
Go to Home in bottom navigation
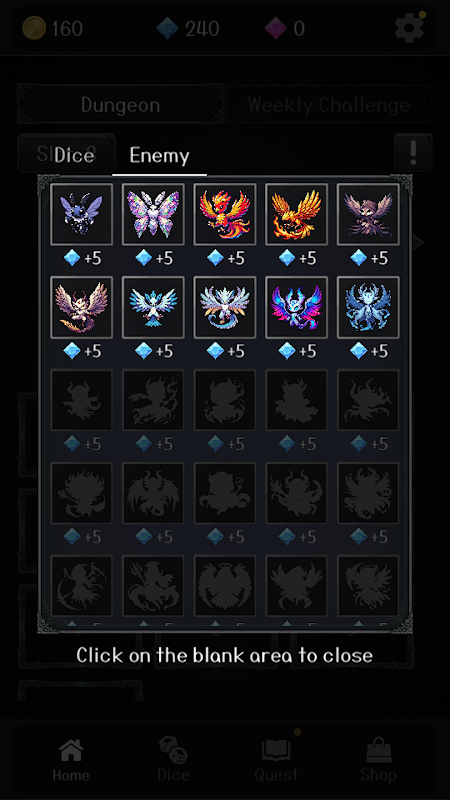coord(70,760)
